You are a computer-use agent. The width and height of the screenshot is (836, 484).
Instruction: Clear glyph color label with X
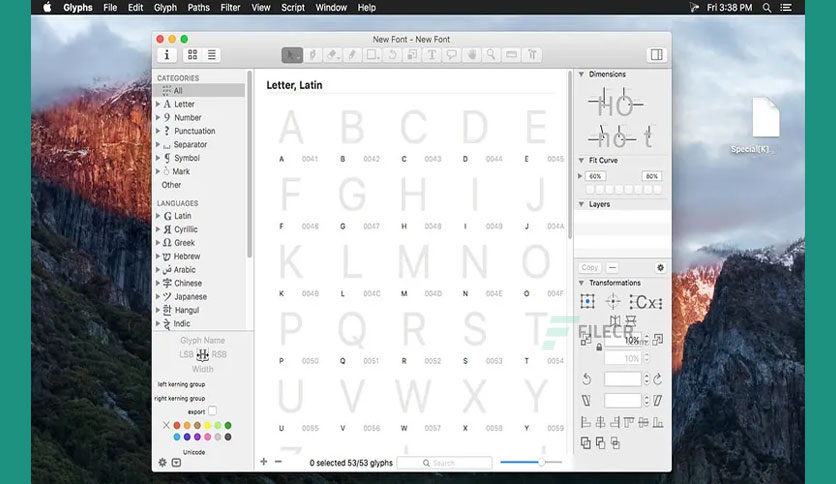166,425
